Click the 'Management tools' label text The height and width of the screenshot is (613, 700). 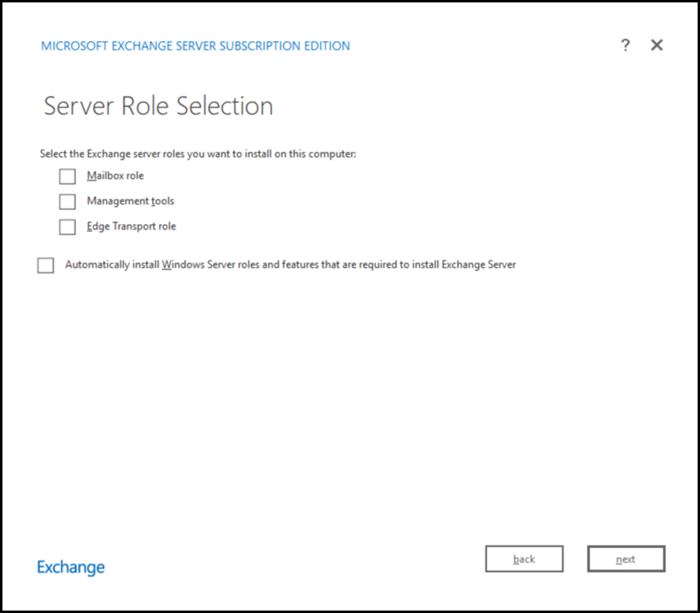[x=131, y=201]
